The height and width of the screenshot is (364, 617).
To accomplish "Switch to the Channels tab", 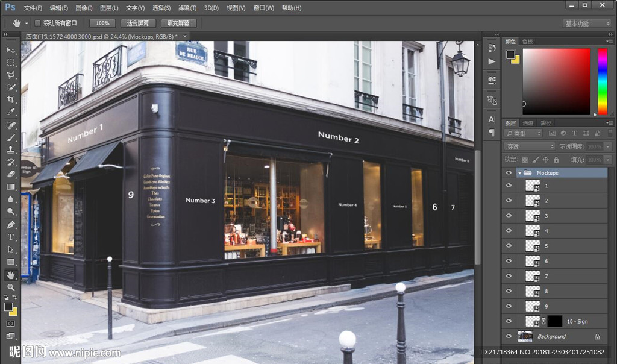I will 528,123.
